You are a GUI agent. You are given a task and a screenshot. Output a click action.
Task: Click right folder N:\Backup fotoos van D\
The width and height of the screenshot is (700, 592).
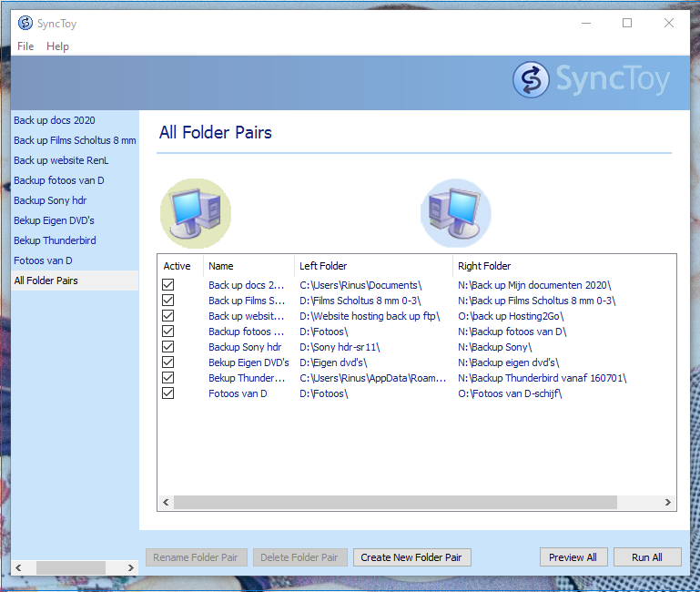pos(512,332)
